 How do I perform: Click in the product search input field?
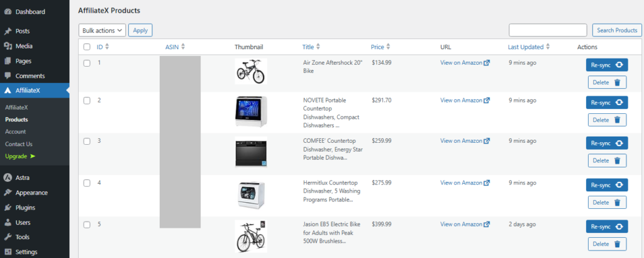coord(548,30)
